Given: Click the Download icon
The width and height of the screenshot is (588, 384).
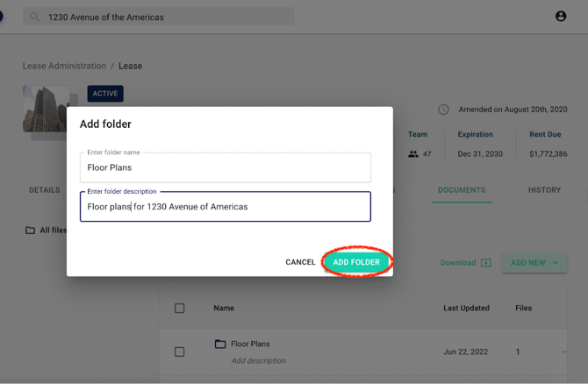Looking at the screenshot, I should [x=485, y=263].
